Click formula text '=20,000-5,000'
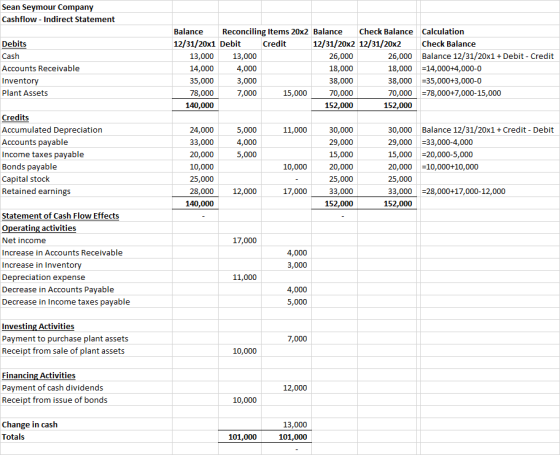The image size is (560, 455). click(x=447, y=155)
